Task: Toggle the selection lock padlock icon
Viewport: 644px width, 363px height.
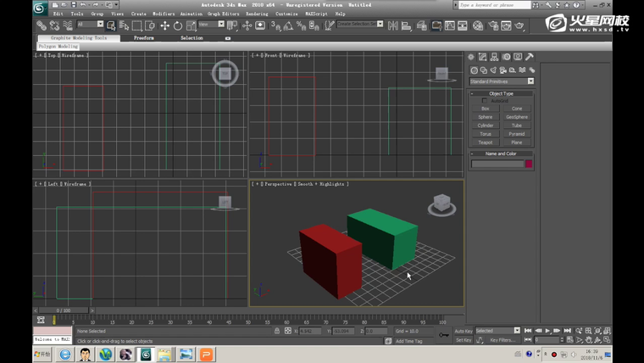Action: (x=276, y=331)
